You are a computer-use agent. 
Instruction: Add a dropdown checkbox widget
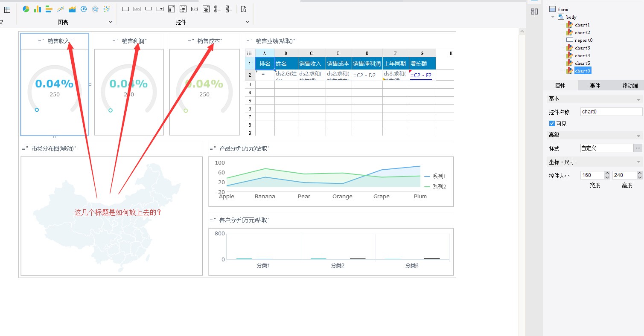(172, 9)
